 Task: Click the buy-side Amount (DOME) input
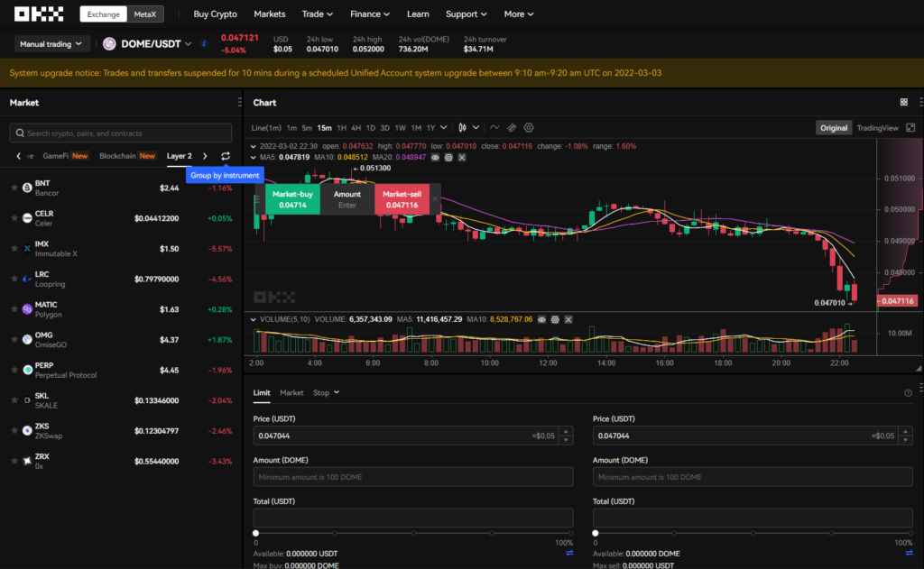[x=413, y=477]
